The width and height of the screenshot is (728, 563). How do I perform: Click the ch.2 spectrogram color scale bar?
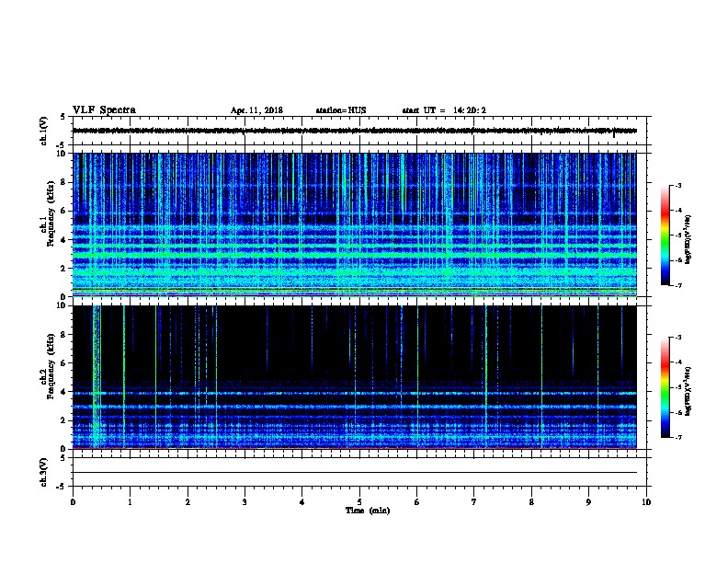coord(665,387)
